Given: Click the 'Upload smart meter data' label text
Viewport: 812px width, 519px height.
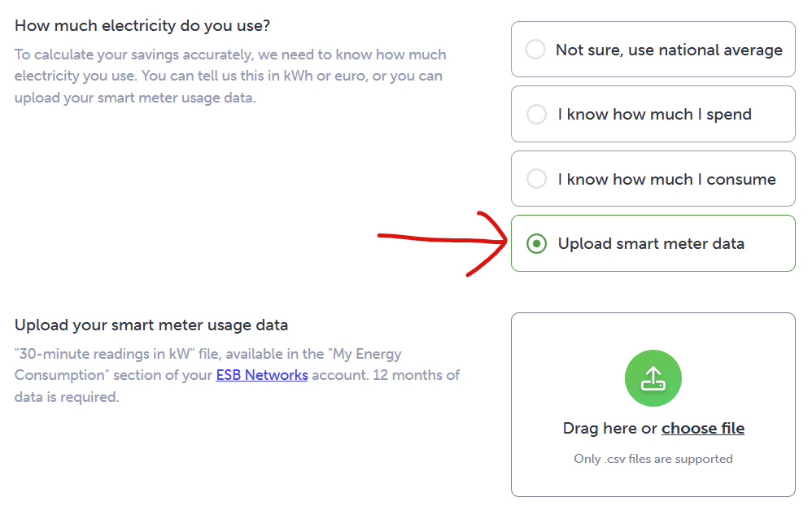Looking at the screenshot, I should [x=651, y=243].
